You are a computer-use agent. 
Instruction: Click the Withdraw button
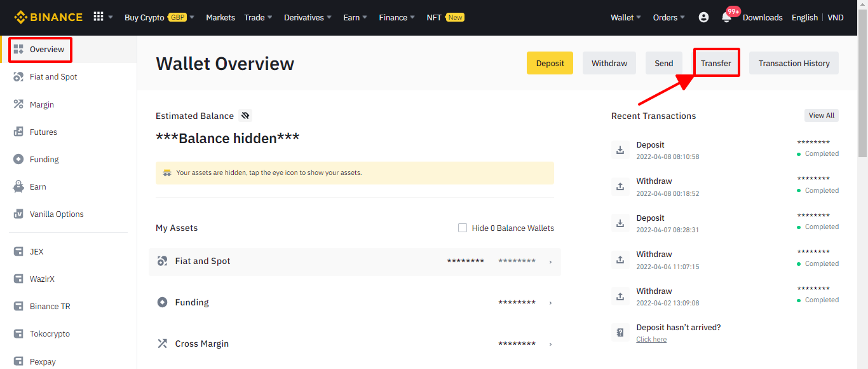pos(609,63)
